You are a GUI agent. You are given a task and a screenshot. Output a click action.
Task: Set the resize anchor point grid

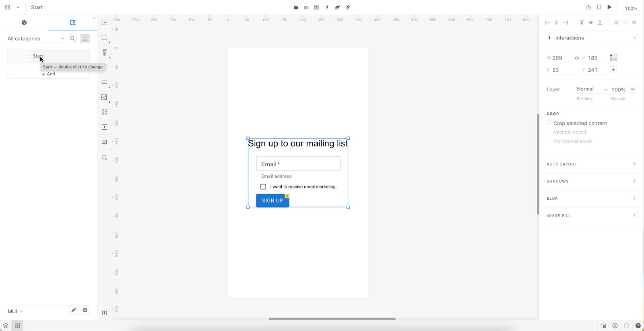click(613, 58)
